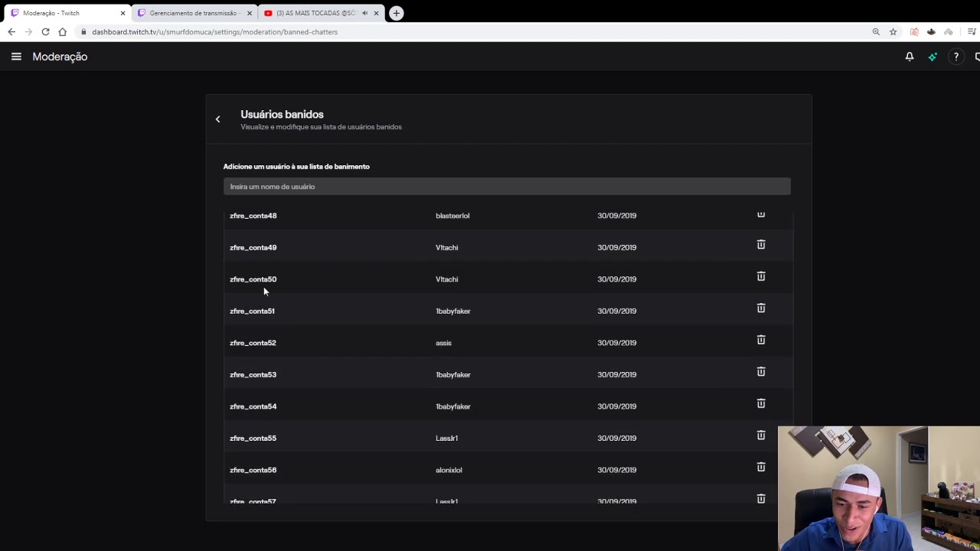
Task: Open the browser zoom magnifier icon
Action: [876, 32]
